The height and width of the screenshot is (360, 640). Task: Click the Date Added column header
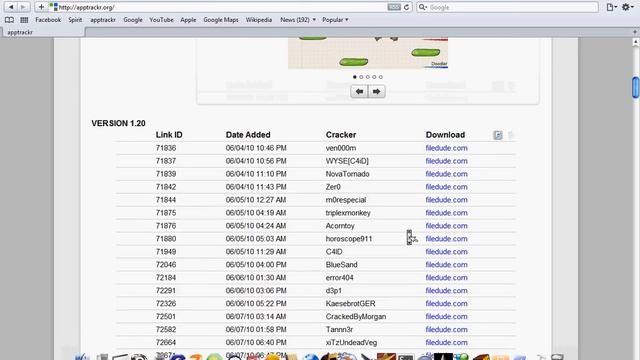coord(248,135)
